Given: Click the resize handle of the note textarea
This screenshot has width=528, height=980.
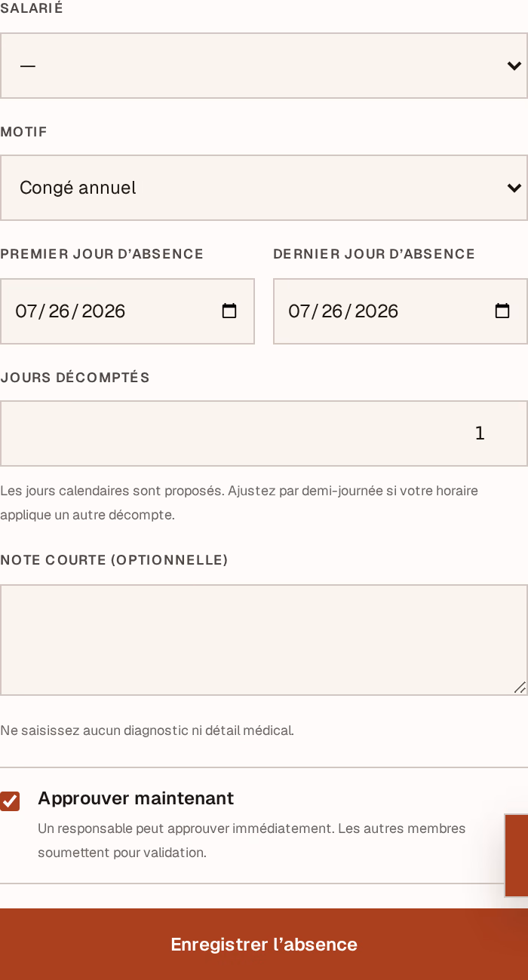Looking at the screenshot, I should tap(520, 687).
